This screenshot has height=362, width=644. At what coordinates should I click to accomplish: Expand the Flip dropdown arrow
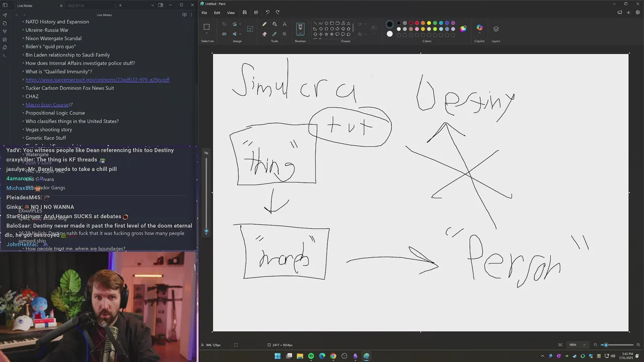pyautogui.click(x=239, y=34)
